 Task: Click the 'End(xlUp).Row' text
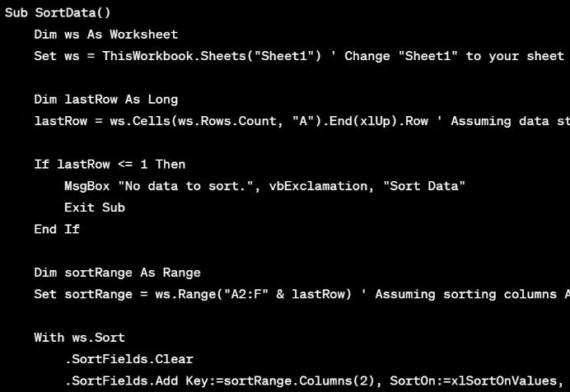click(x=378, y=121)
